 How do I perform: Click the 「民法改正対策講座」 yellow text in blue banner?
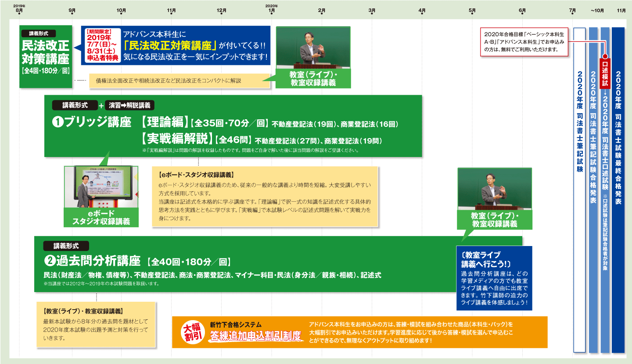[170, 45]
